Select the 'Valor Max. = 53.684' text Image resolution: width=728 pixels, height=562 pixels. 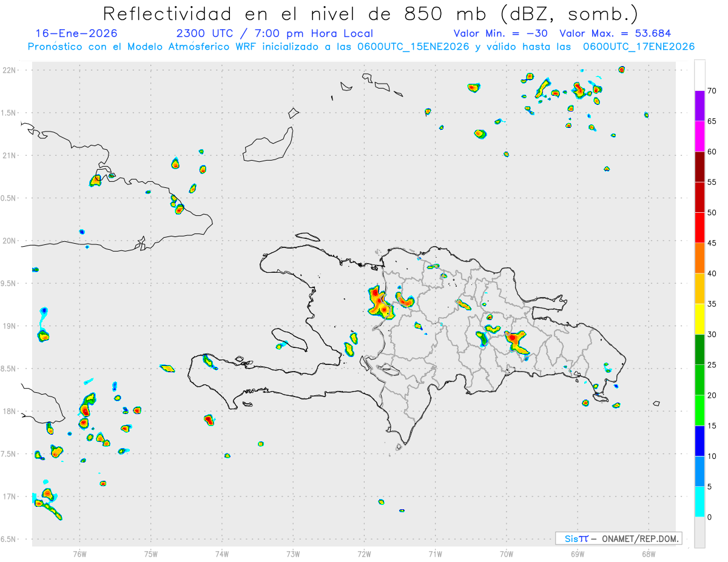click(615, 33)
